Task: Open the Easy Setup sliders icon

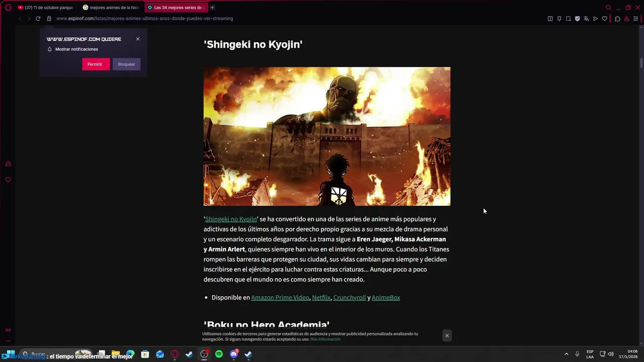Action: [x=635, y=19]
